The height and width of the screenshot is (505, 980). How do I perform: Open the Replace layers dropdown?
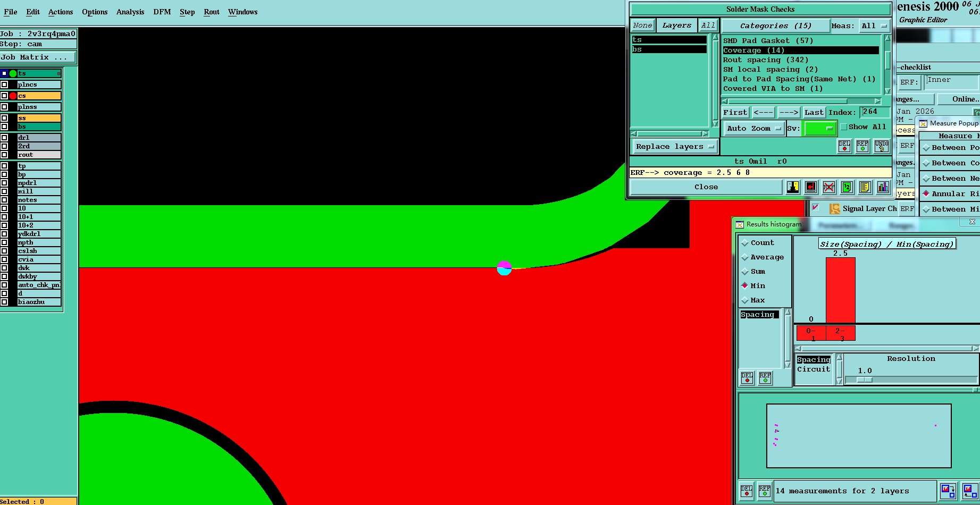[x=674, y=147]
